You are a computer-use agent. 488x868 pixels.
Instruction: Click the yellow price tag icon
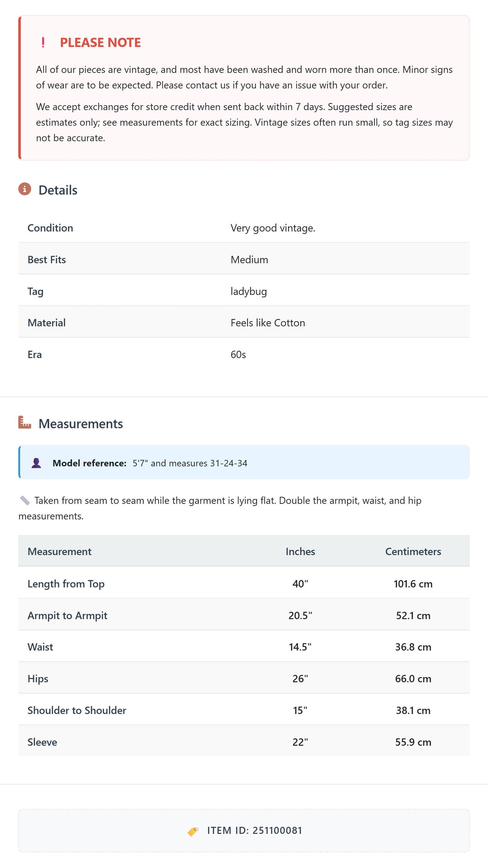[x=193, y=831]
